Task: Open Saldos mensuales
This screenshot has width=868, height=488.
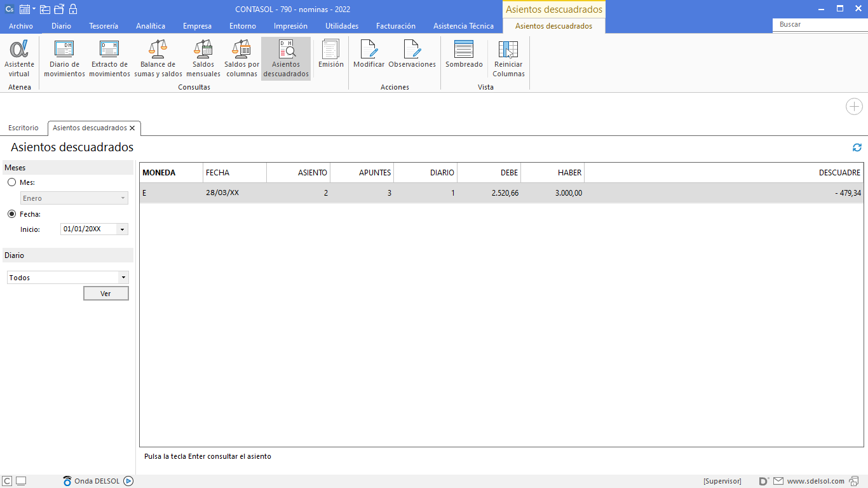Action: (x=203, y=58)
